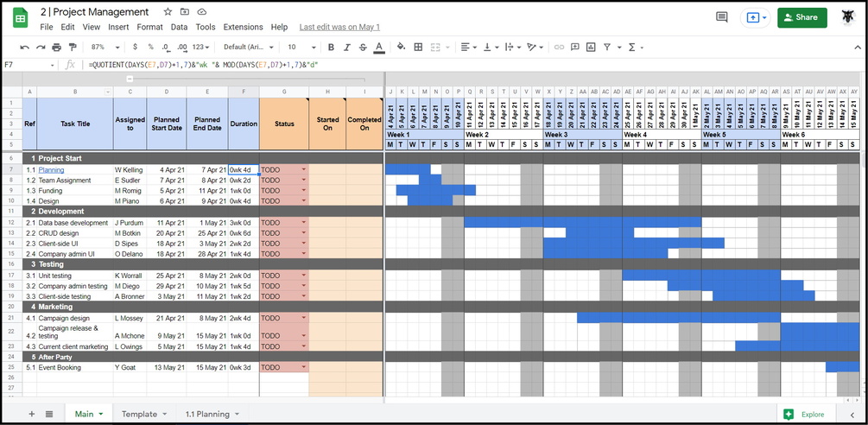Screen dimensions: 868x425
Task: Open the Tools menu
Action: coord(206,27)
